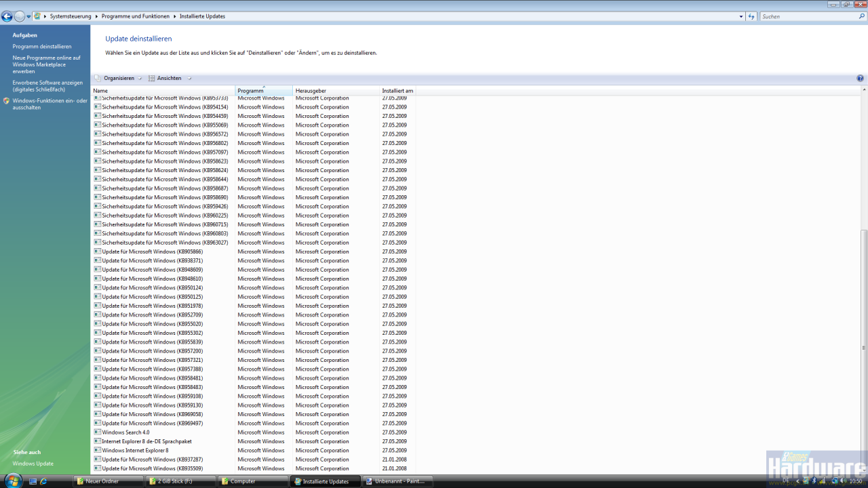Click icon of Update KB951978
The height and width of the screenshot is (488, 868).
[97, 306]
